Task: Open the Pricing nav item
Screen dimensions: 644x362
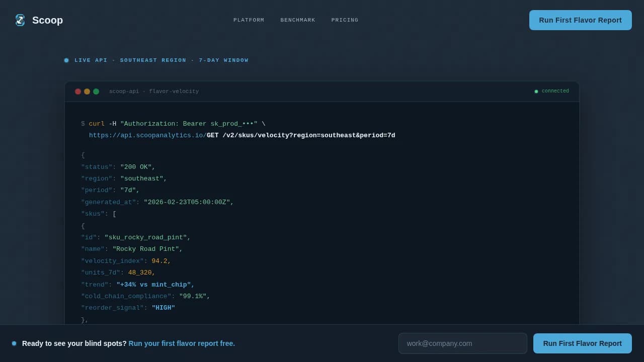Action: pos(345,20)
